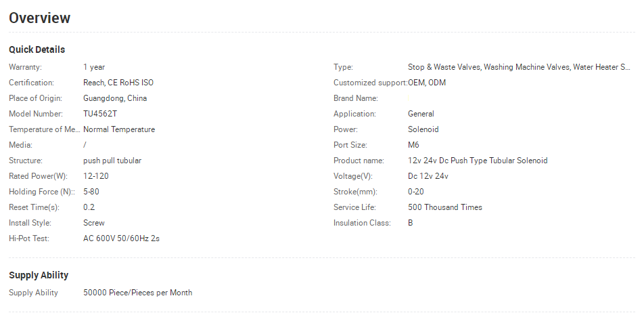Select the Quick Details section title
The width and height of the screenshot is (644, 315).
tap(37, 49)
